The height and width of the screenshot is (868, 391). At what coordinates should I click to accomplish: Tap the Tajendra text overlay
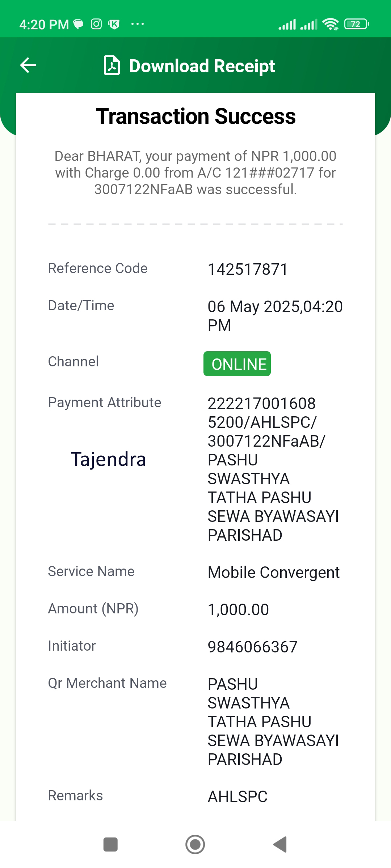108,460
